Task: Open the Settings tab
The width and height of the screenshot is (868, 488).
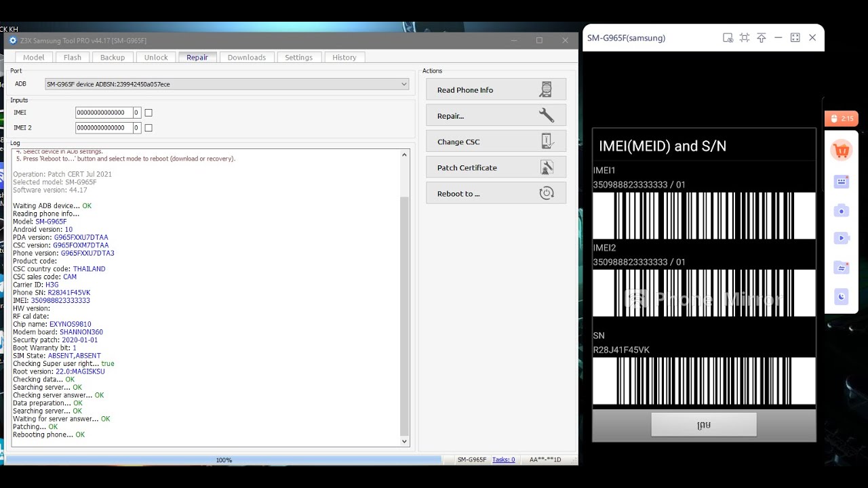Action: click(x=299, y=58)
